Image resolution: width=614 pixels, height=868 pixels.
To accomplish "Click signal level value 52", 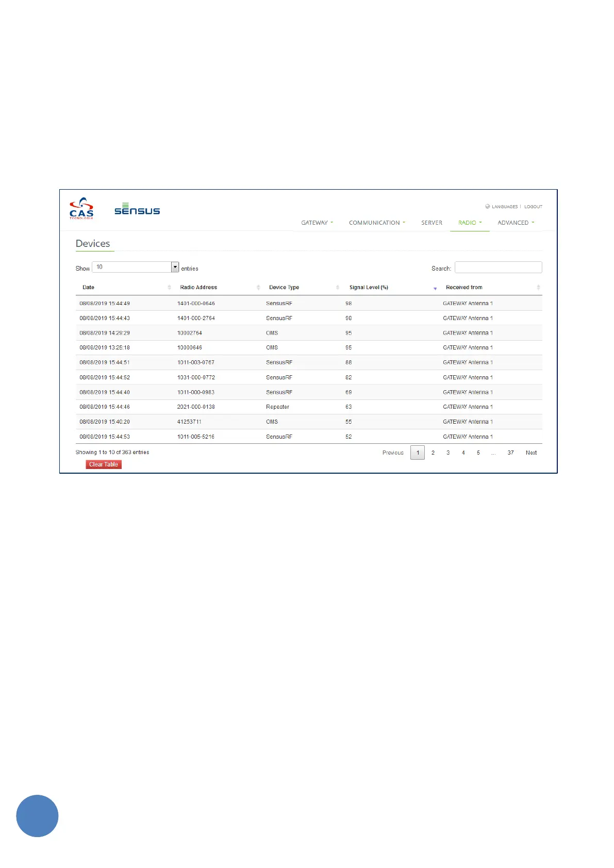I will (349, 437).
